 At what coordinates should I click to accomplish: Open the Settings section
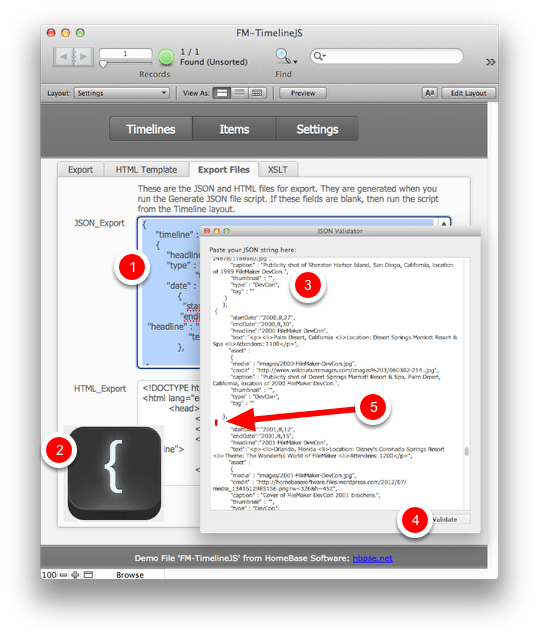coord(317,129)
